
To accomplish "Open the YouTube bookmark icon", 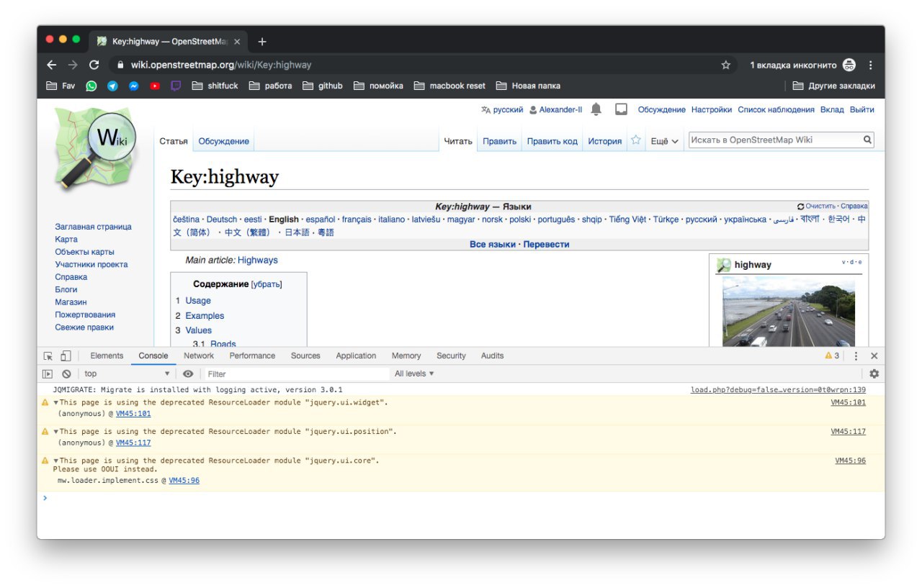I will [x=155, y=86].
